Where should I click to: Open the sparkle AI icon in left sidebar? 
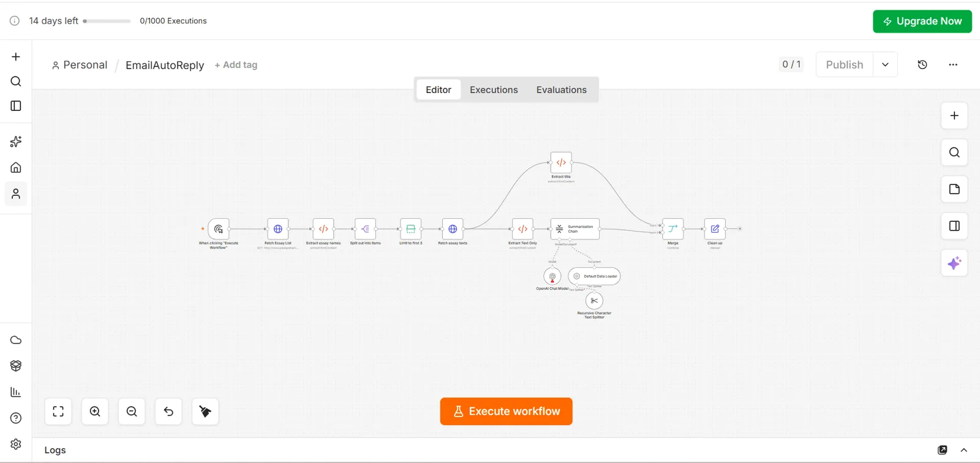[16, 141]
